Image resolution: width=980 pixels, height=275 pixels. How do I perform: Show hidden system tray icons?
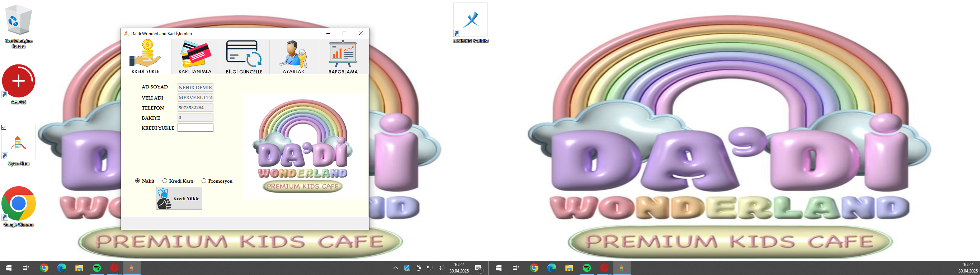point(396,268)
